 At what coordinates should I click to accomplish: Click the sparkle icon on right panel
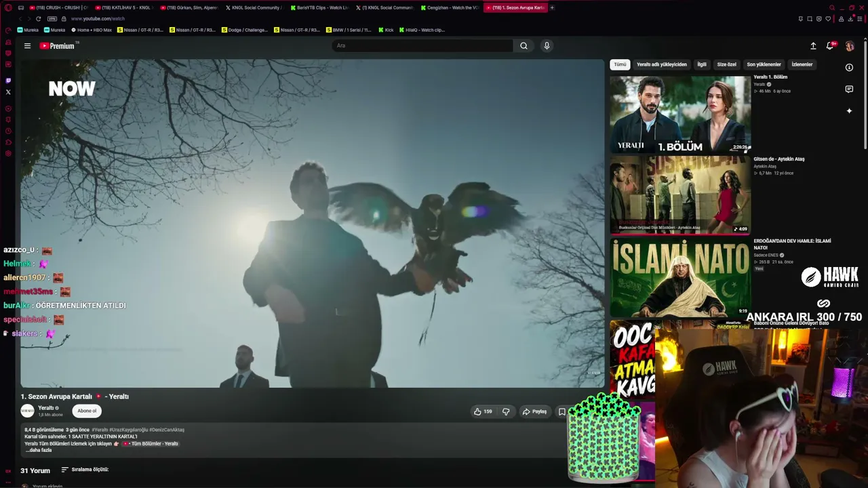point(849,111)
